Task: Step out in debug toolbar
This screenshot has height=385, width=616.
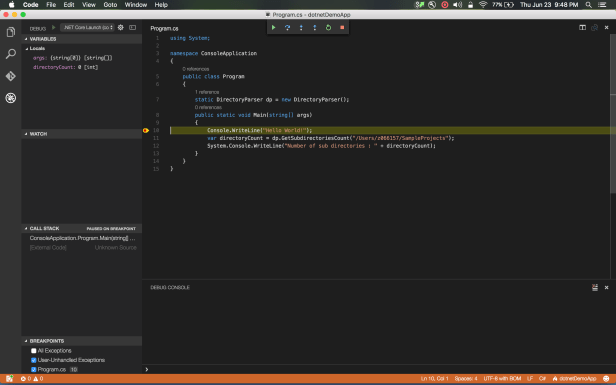Action: (315, 28)
